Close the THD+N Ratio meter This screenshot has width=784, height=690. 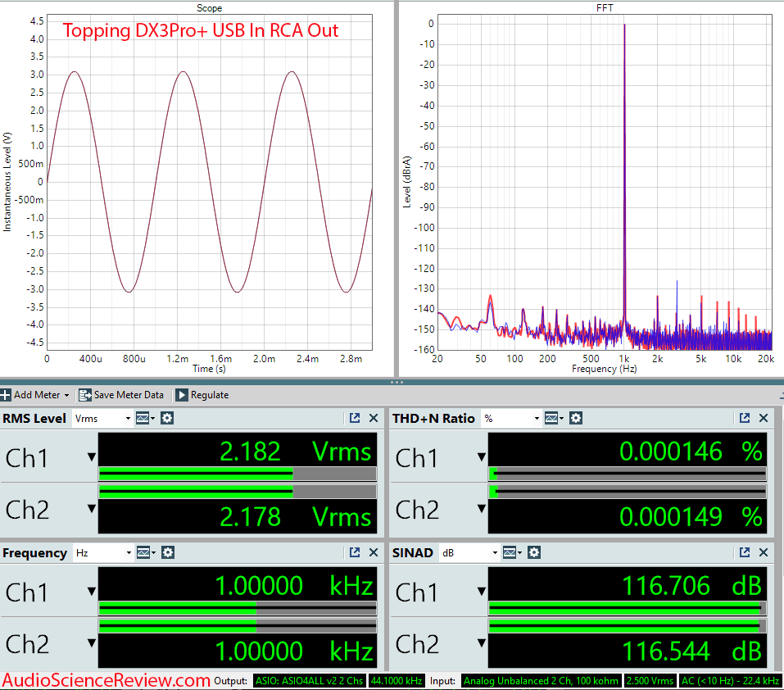click(764, 419)
